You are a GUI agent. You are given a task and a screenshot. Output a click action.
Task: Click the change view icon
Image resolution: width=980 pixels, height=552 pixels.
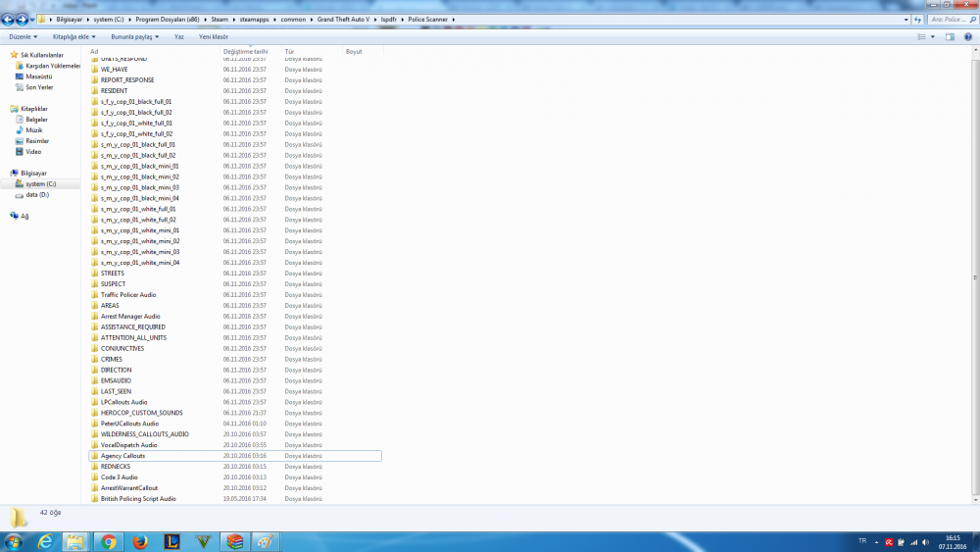coord(922,37)
